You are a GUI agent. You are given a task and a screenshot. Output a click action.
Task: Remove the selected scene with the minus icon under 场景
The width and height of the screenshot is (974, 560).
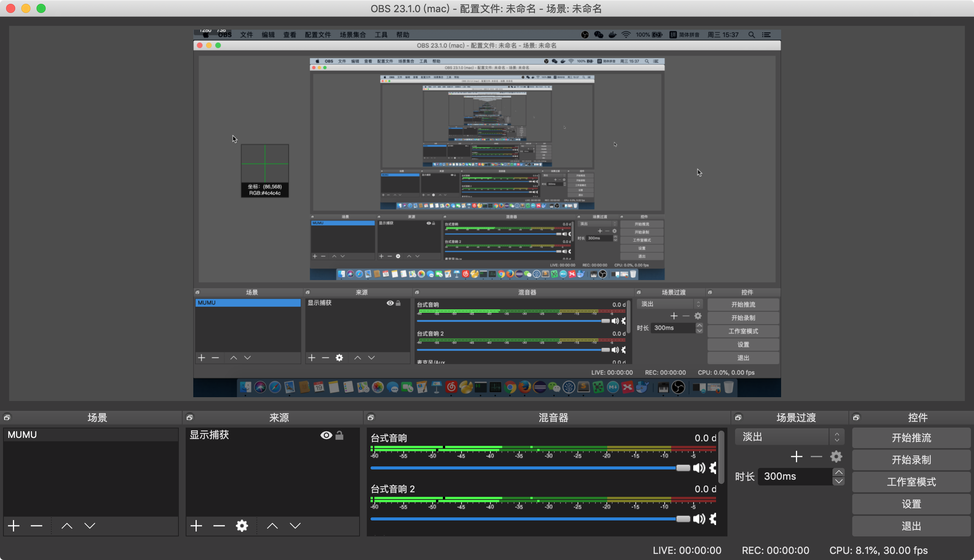click(37, 525)
